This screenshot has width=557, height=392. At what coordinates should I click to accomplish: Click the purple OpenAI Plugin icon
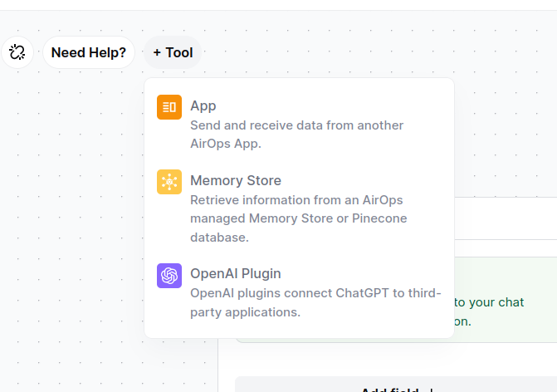169,276
